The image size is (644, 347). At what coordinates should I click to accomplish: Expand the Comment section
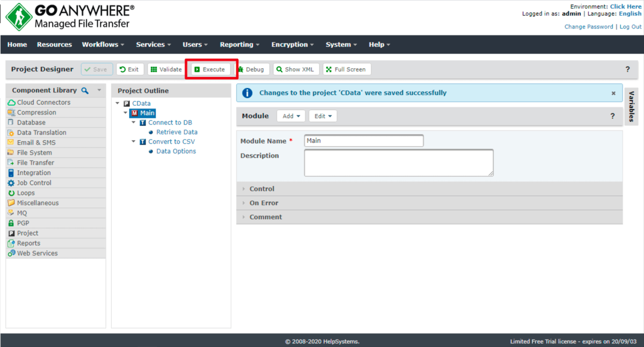point(429,217)
